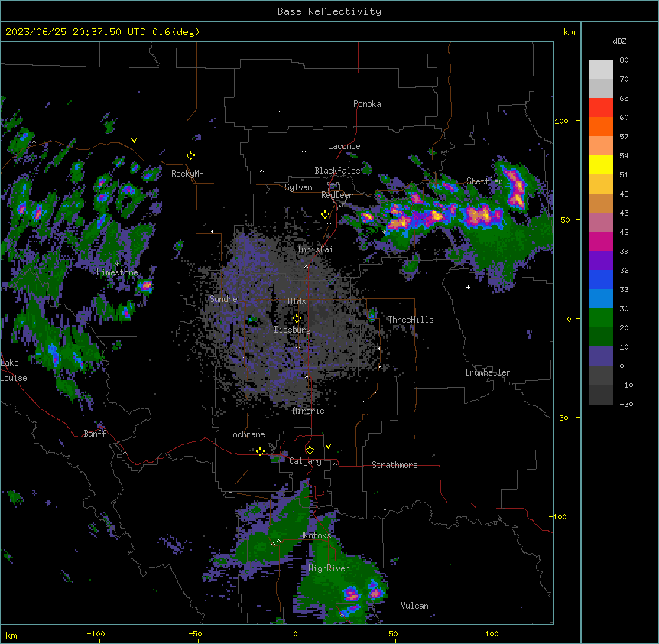Screen dimensions: 659x644
Task: Click the yellow diamond marker above Calgary label
Action: (310, 450)
